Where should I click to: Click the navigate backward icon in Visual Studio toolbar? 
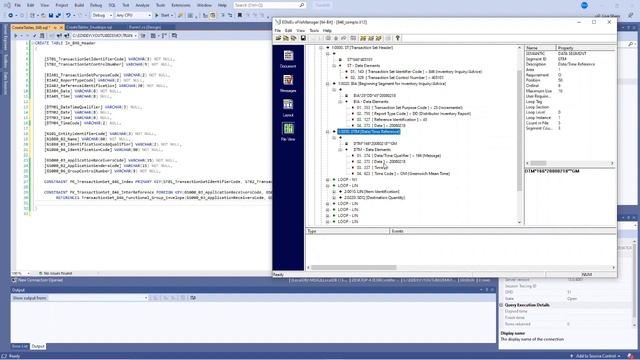(10, 15)
